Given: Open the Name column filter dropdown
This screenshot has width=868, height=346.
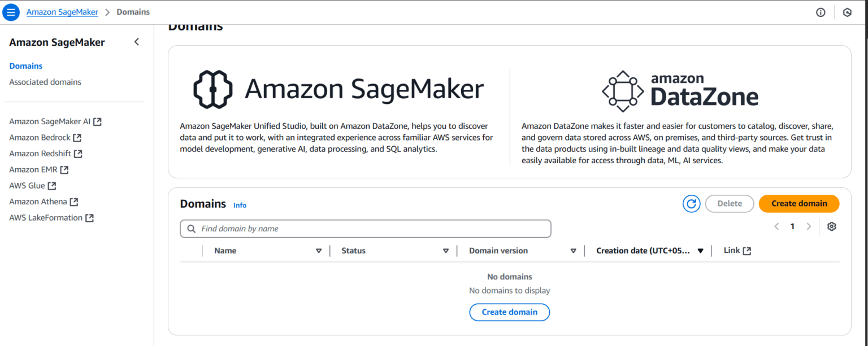Looking at the screenshot, I should [319, 250].
